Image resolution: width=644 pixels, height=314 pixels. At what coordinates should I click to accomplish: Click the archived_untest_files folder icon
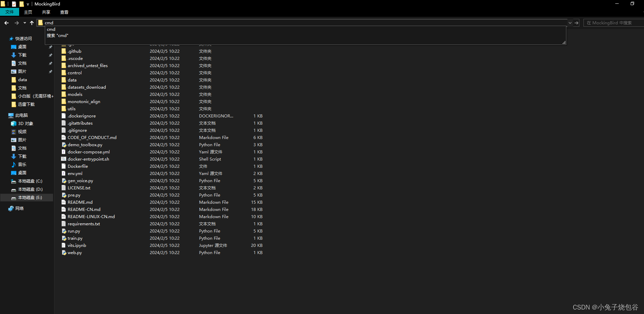(64, 65)
